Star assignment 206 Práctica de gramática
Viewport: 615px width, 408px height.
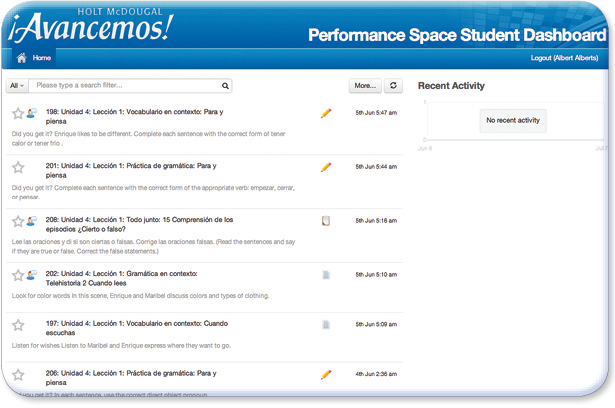pyautogui.click(x=18, y=375)
